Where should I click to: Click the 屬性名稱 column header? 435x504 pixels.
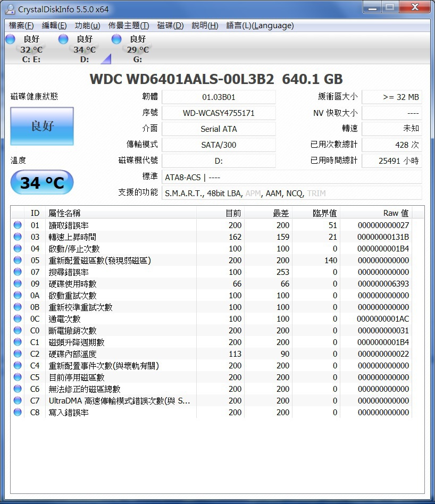pos(121,213)
